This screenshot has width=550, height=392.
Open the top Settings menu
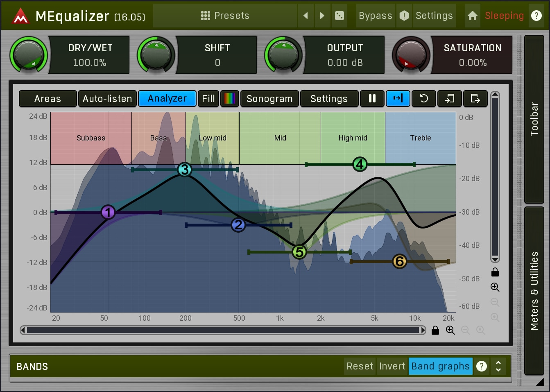(434, 16)
